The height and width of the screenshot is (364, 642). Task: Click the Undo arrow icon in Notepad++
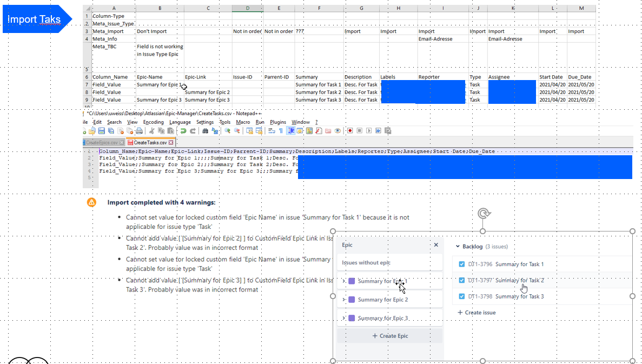click(183, 131)
